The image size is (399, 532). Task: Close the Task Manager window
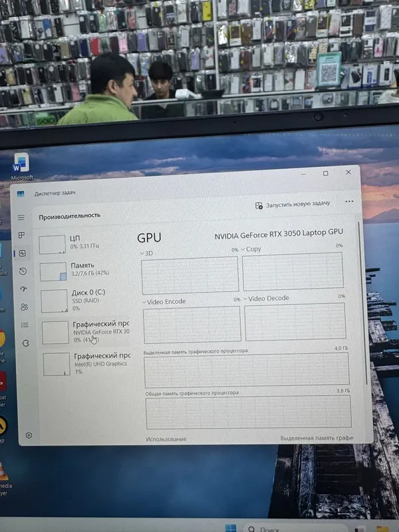click(348, 172)
